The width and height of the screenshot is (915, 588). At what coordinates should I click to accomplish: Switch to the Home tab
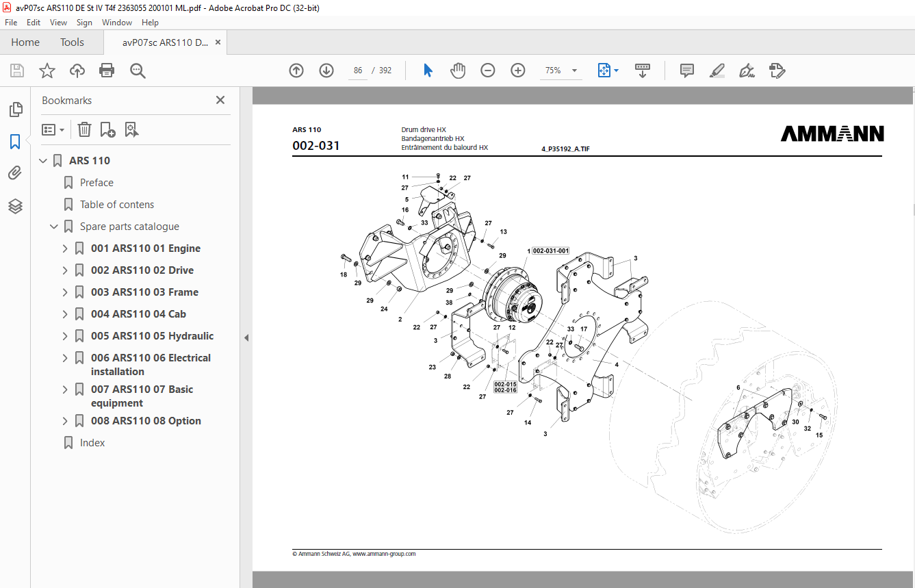pos(25,42)
